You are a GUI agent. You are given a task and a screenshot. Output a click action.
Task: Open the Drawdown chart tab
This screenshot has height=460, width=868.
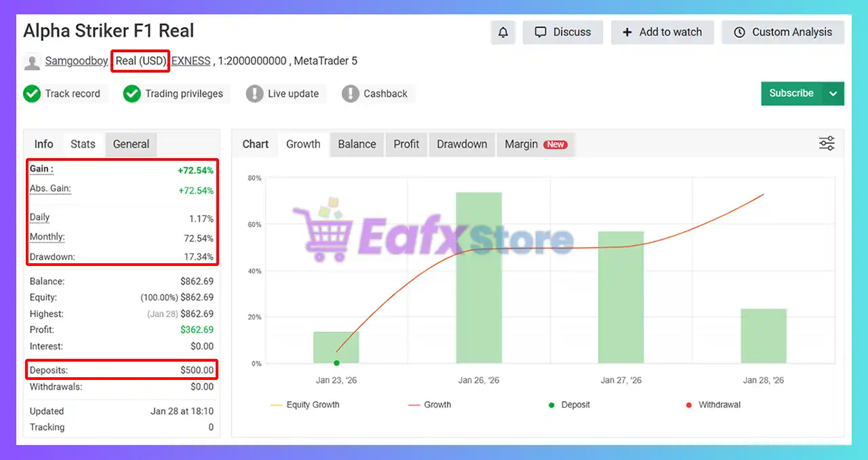tap(462, 144)
